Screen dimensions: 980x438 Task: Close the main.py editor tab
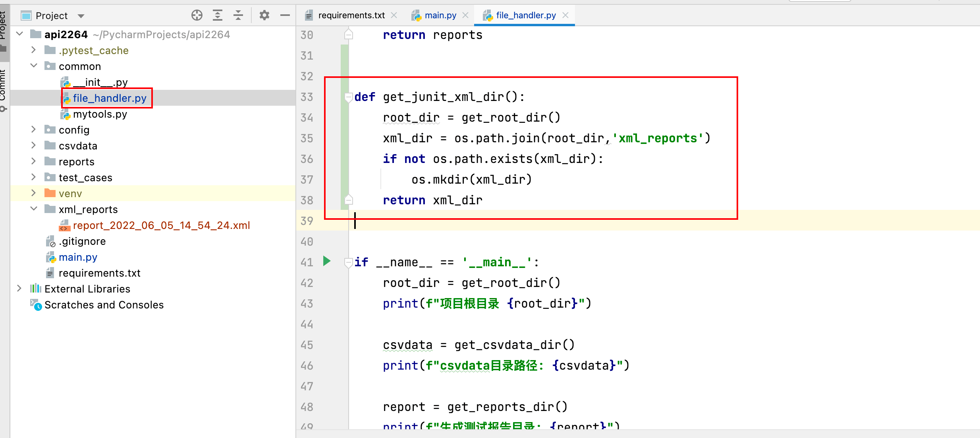(x=466, y=15)
